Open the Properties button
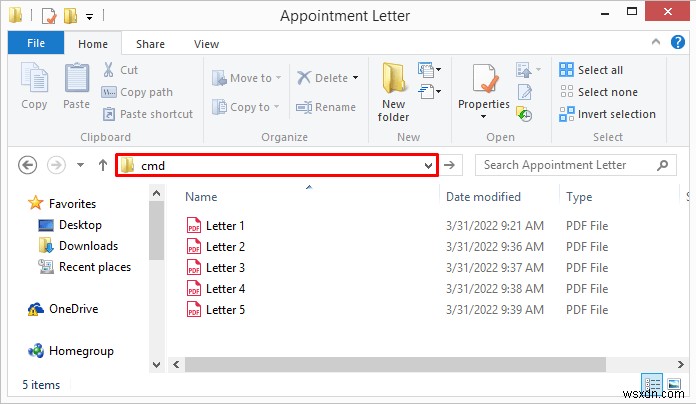The width and height of the screenshot is (696, 404). (483, 91)
